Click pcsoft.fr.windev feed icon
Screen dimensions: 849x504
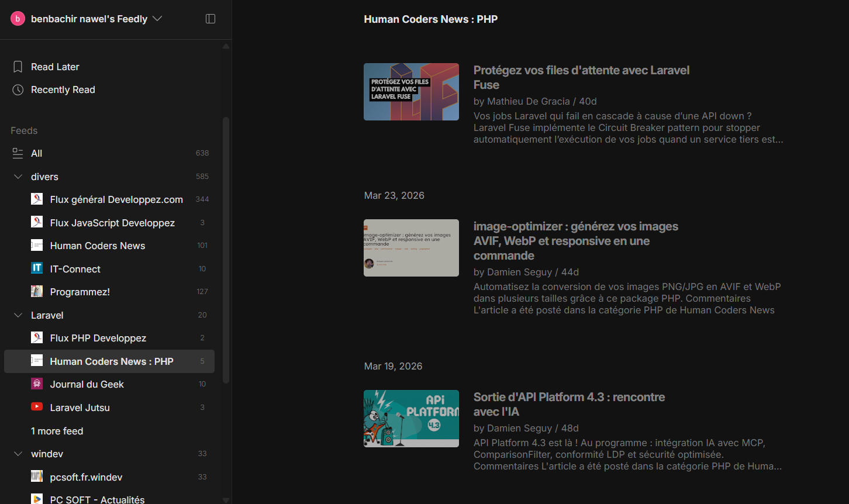[x=37, y=477]
